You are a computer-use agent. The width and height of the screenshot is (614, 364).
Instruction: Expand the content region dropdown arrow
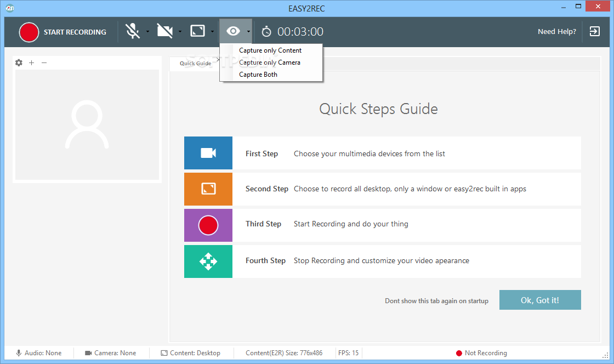click(212, 31)
